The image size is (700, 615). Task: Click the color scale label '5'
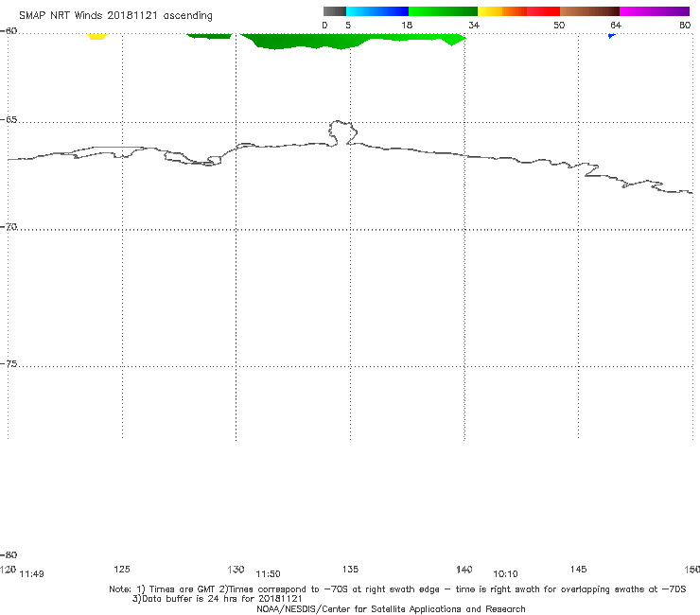point(348,25)
